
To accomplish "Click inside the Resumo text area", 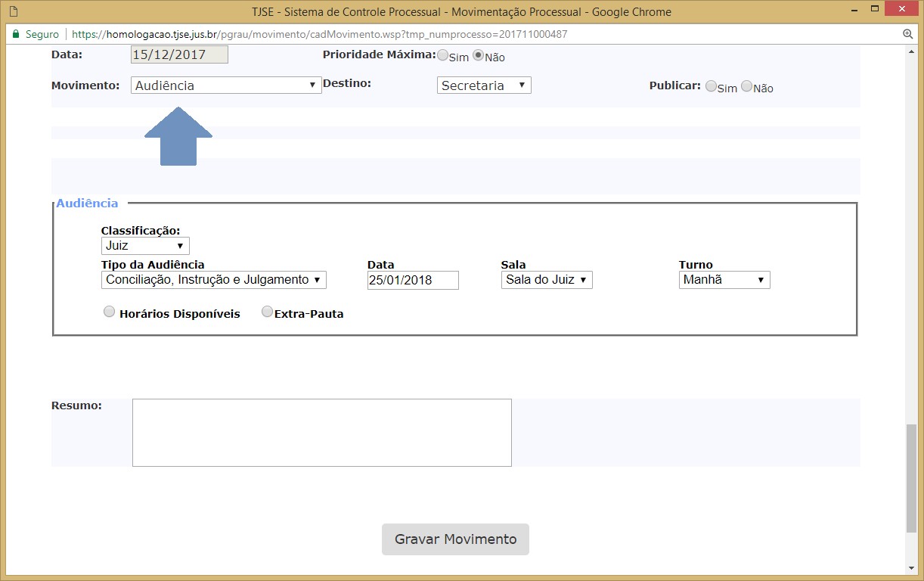I will tap(321, 433).
